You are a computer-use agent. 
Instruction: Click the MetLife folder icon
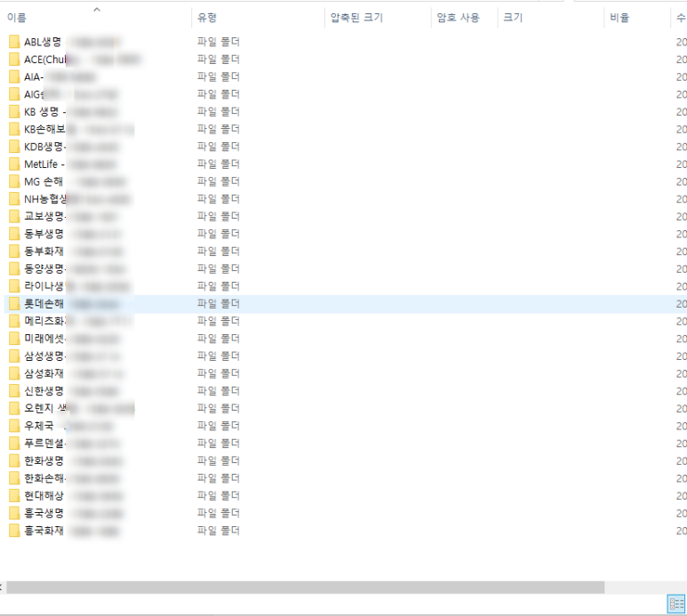14,164
